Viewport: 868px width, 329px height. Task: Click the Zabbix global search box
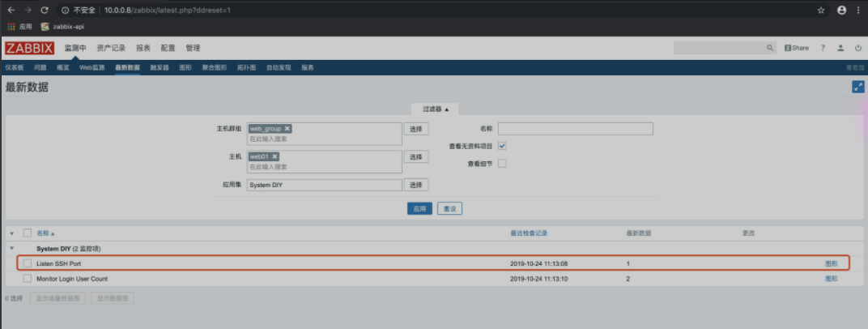pyautogui.click(x=719, y=48)
